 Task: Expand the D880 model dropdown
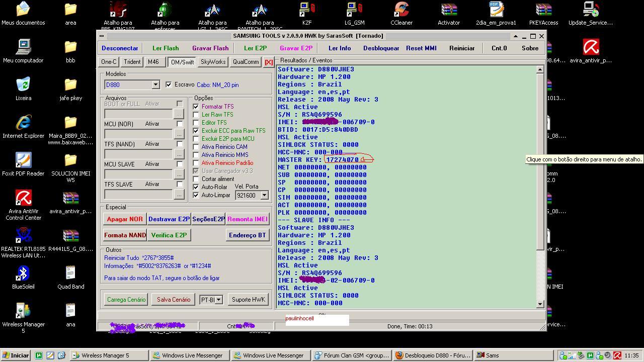[155, 85]
